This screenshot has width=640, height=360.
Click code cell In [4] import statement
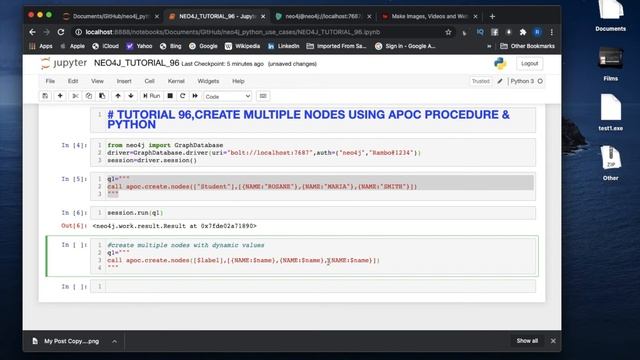click(165, 145)
